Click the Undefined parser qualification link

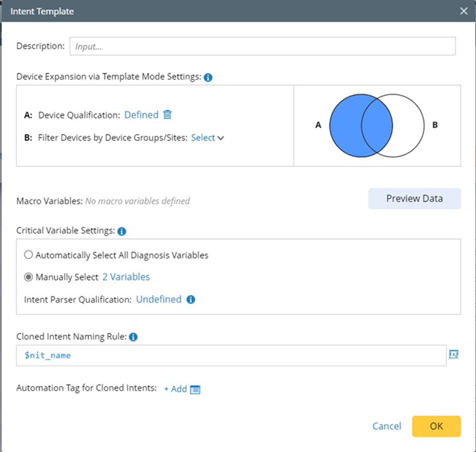click(x=158, y=299)
